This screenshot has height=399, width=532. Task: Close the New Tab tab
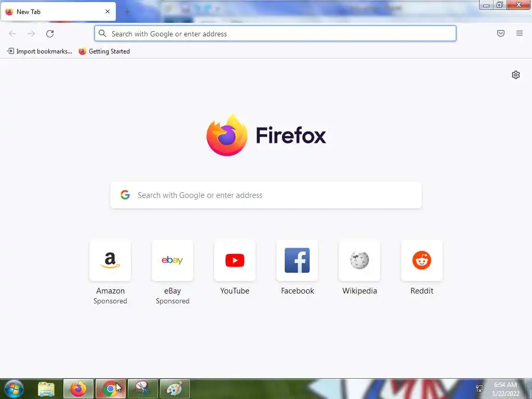pos(108,11)
